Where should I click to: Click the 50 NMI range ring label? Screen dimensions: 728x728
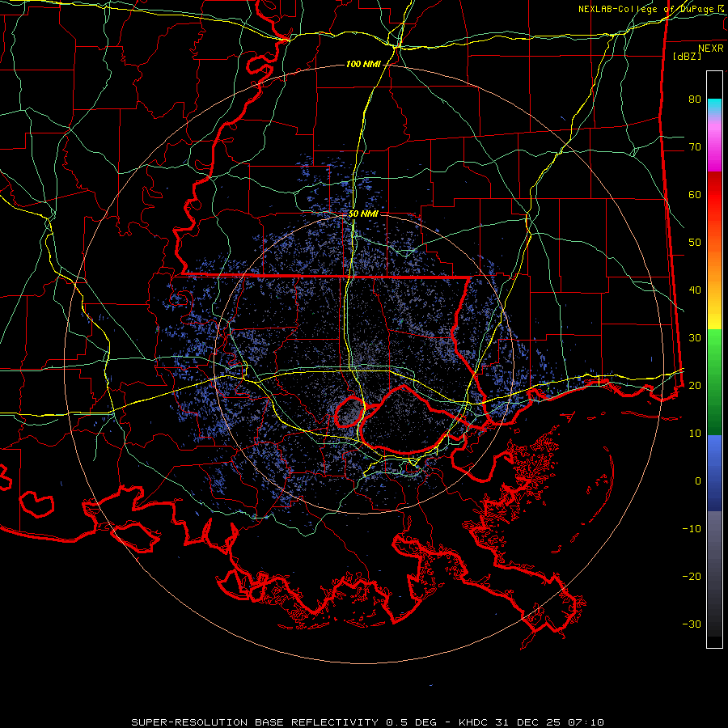[363, 214]
